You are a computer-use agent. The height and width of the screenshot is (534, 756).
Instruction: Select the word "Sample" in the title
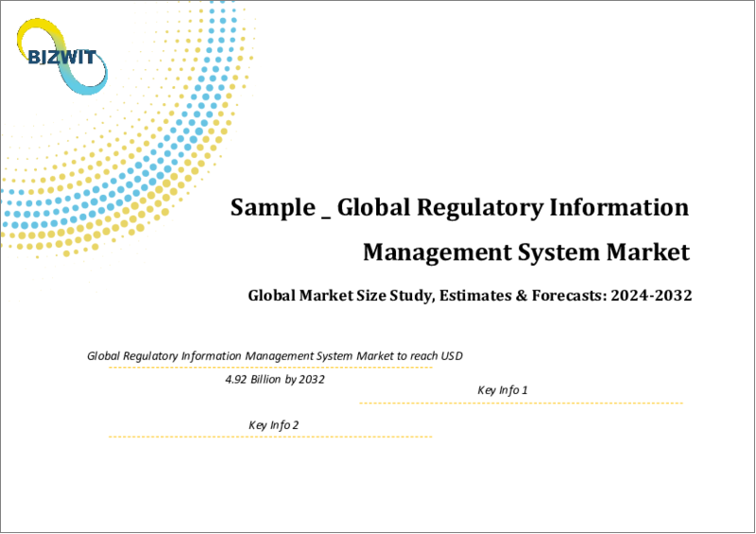269,208
